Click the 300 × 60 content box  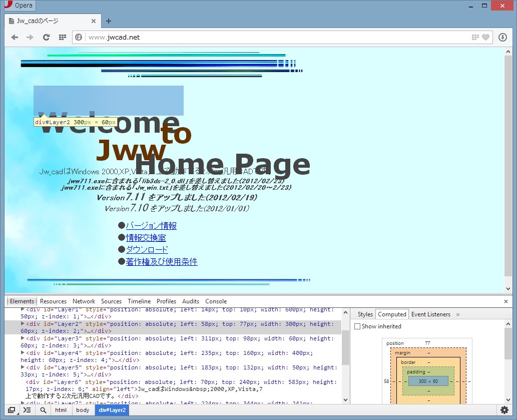[428, 381]
